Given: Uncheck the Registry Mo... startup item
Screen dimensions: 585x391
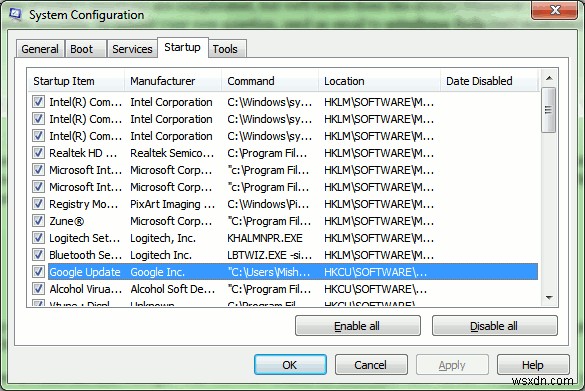Looking at the screenshot, I should coord(38,203).
